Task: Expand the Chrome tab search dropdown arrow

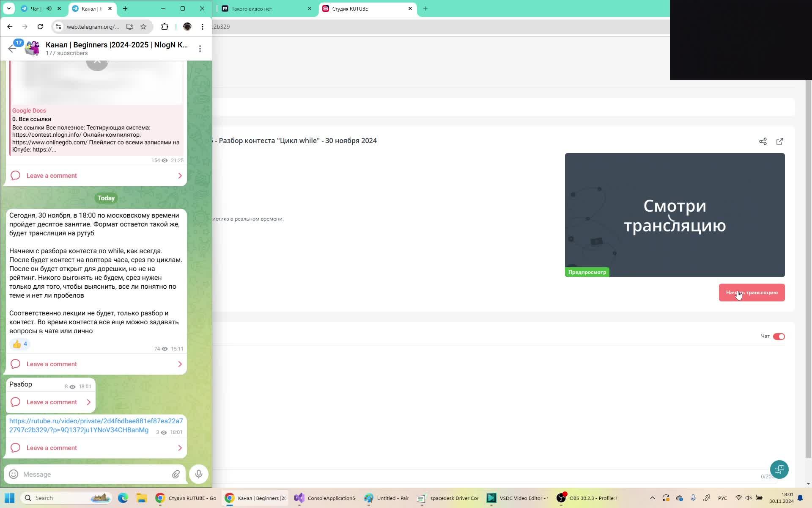Action: [8, 8]
